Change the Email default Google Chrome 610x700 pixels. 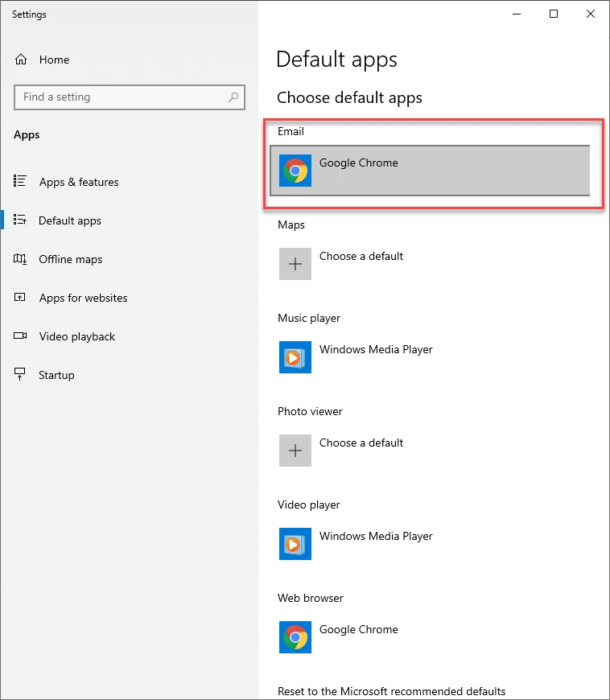point(430,171)
